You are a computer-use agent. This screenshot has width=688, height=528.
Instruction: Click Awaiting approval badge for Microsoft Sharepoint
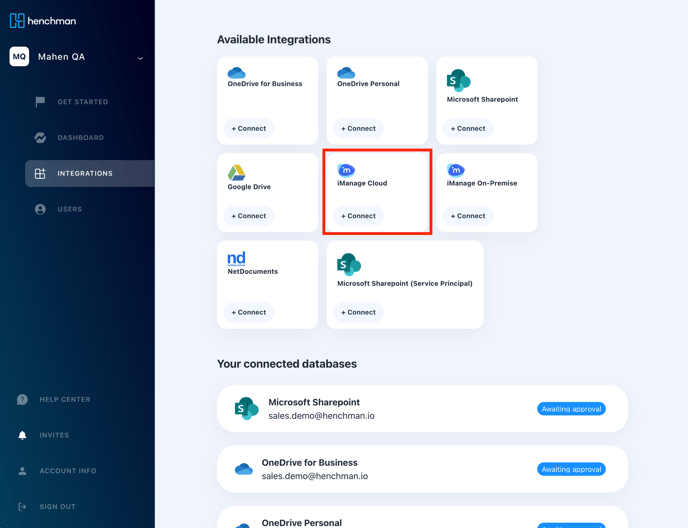coord(571,409)
